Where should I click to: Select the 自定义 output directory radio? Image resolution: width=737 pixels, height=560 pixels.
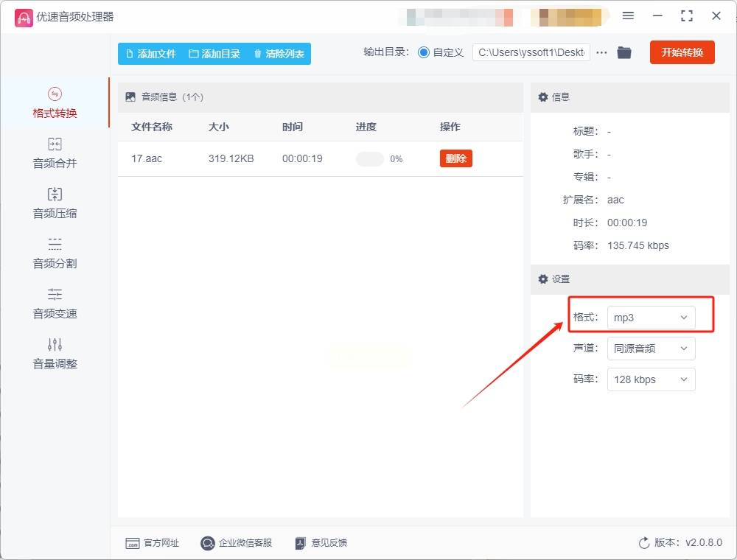(x=424, y=52)
